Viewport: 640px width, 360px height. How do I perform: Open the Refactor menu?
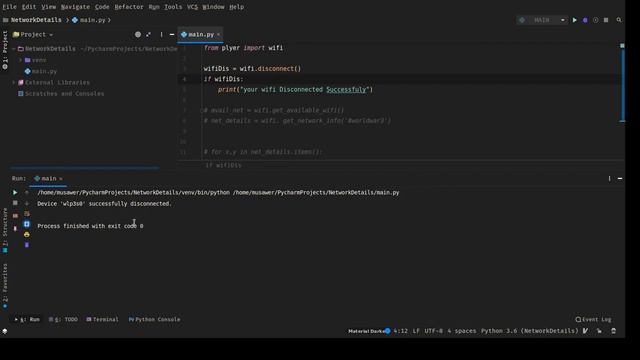pyautogui.click(x=129, y=7)
